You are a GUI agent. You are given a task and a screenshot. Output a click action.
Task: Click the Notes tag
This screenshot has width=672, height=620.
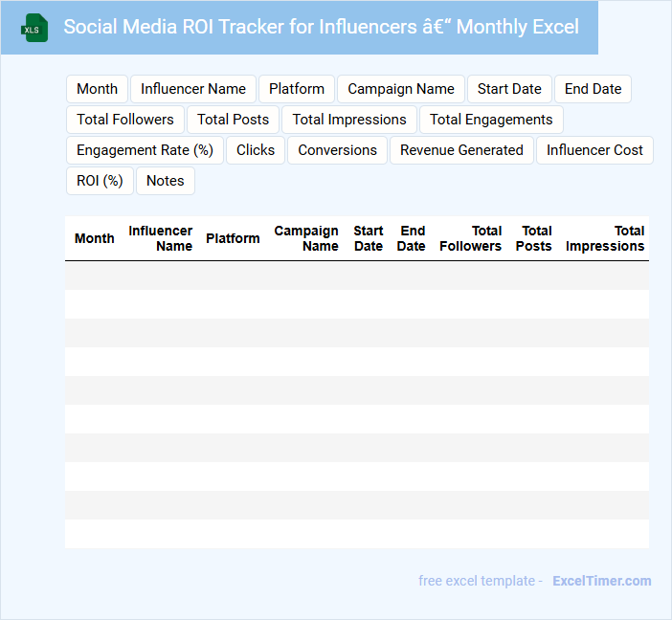pyautogui.click(x=166, y=181)
